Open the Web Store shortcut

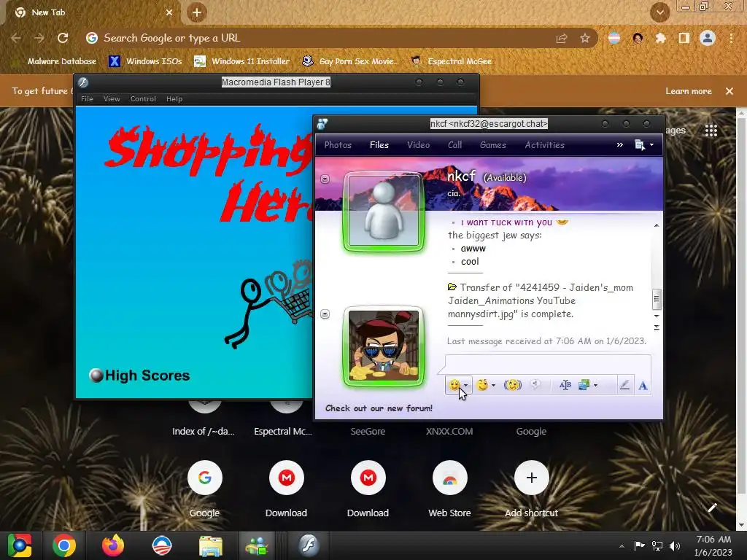tap(449, 489)
